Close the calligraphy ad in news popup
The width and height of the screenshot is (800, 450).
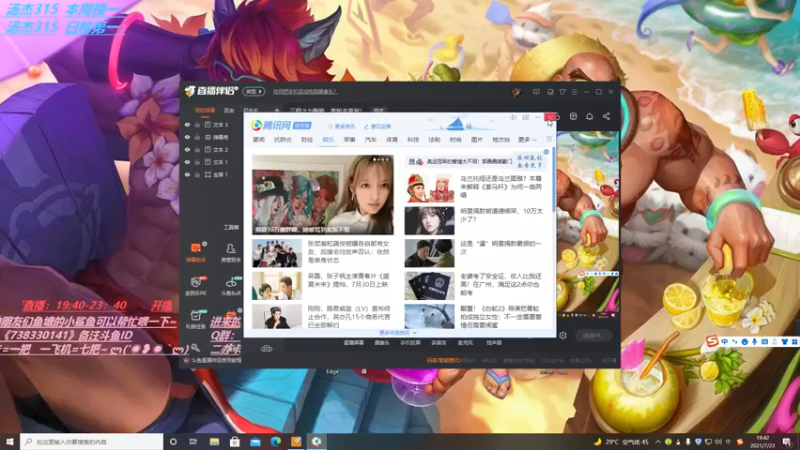546,152
